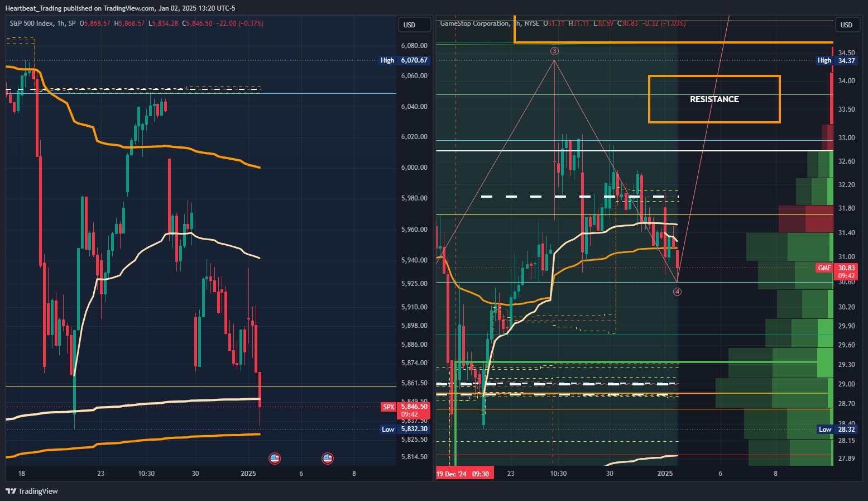Open USD currency selector on S&P 500 chart

pos(415,25)
